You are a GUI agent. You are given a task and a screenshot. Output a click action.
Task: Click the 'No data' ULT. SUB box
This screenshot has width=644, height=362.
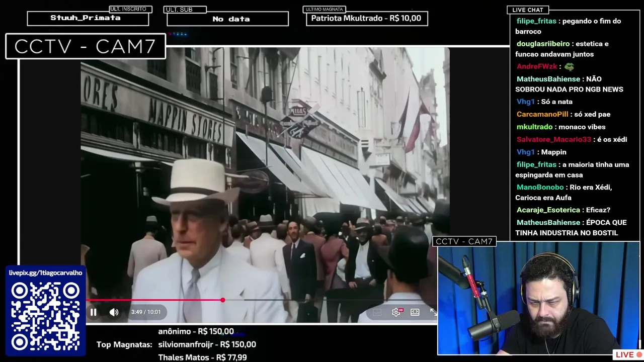[227, 19]
